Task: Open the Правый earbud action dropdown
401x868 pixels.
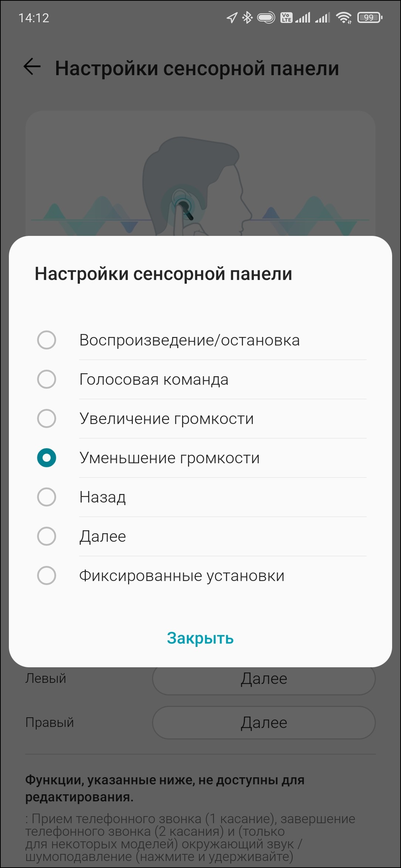Action: 264,722
